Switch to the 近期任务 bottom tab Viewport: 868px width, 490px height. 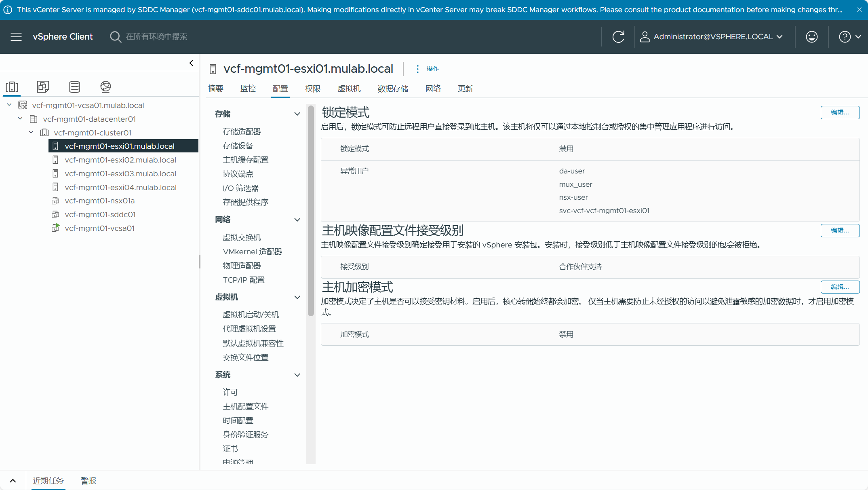[x=48, y=481]
